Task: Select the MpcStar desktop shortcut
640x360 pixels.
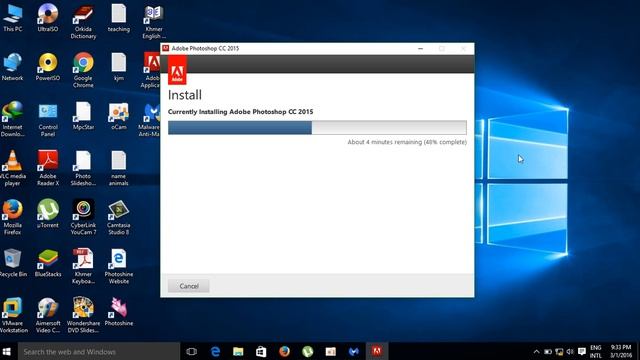Action: pyautogui.click(x=83, y=116)
